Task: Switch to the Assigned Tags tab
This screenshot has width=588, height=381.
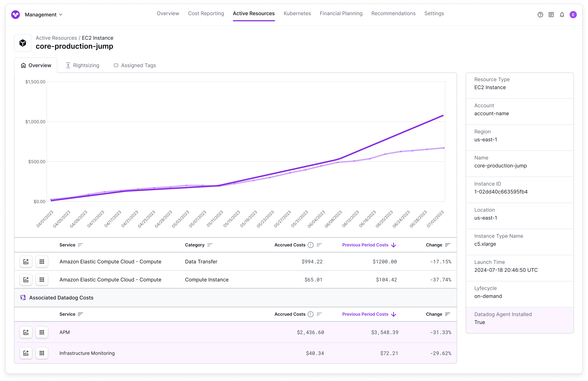Action: tap(135, 65)
